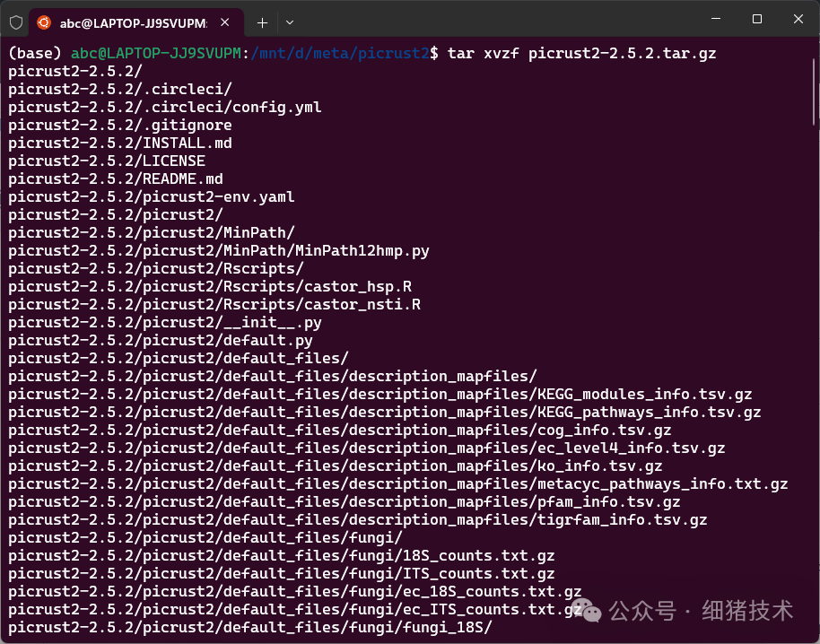Click the admin shield icon in title bar
This screenshot has height=644, width=820.
16,22
